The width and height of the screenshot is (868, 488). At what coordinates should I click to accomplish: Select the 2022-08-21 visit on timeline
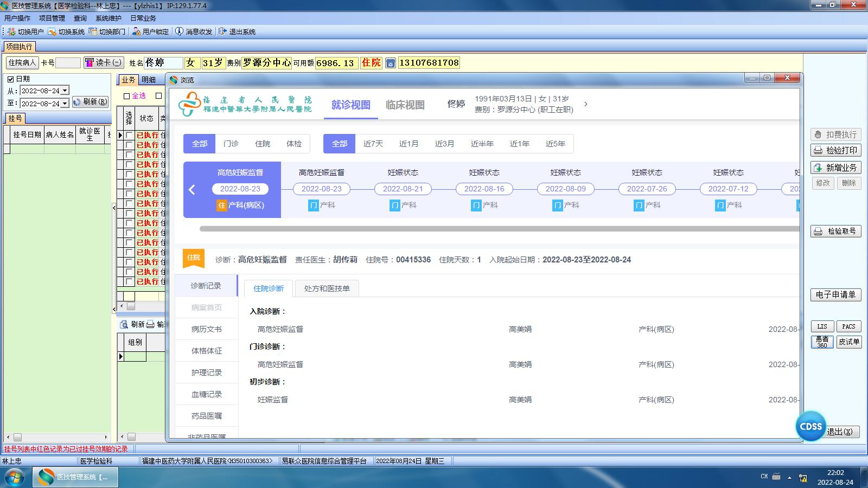(x=403, y=189)
